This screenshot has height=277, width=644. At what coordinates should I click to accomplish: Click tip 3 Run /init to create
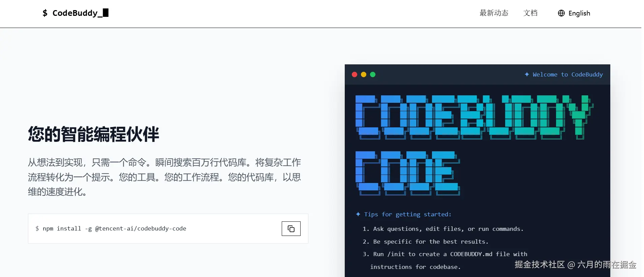445,254
